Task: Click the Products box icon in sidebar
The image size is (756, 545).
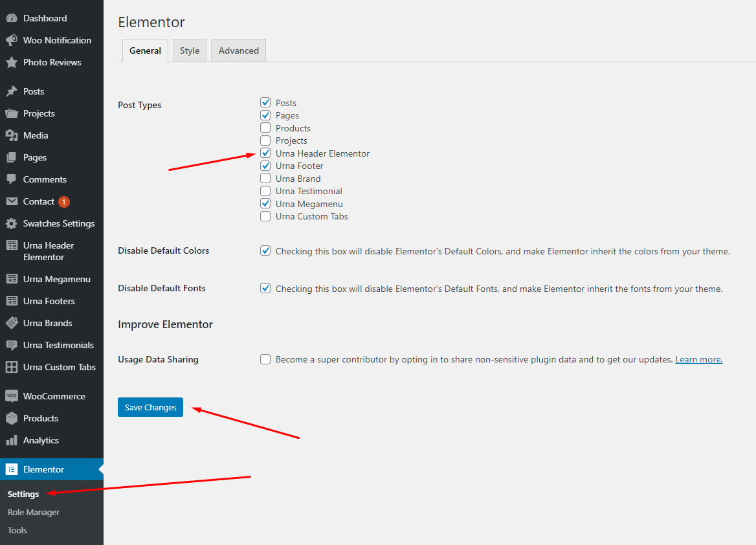Action: [12, 418]
